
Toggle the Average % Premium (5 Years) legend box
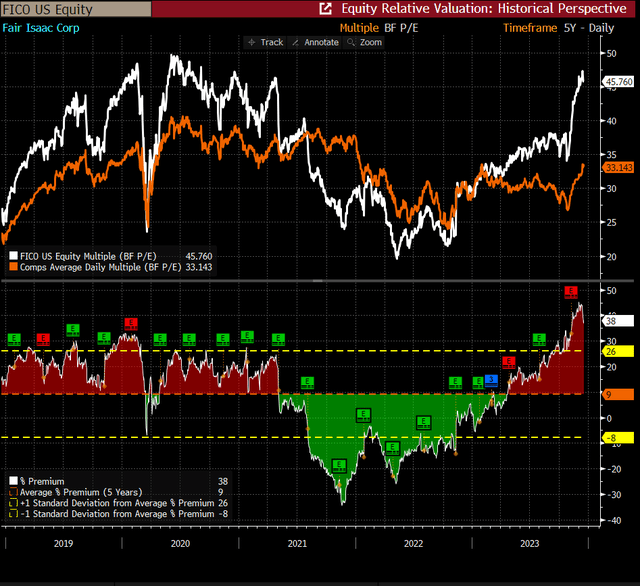pyautogui.click(x=13, y=492)
